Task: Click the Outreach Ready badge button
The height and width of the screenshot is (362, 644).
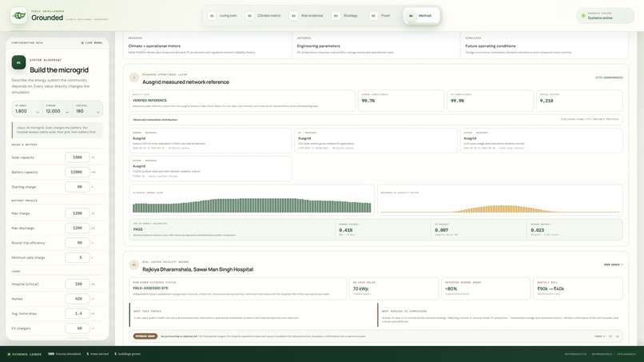Action: [145, 336]
